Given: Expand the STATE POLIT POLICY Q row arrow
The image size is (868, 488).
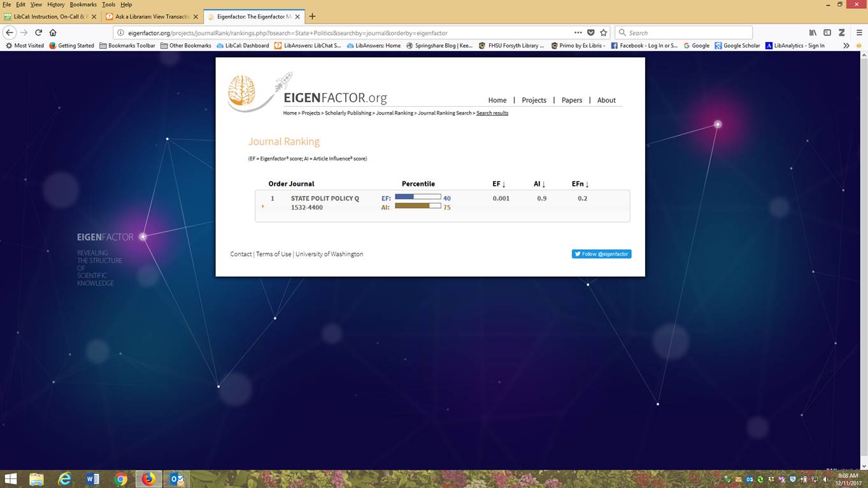Looking at the screenshot, I should (x=263, y=206).
